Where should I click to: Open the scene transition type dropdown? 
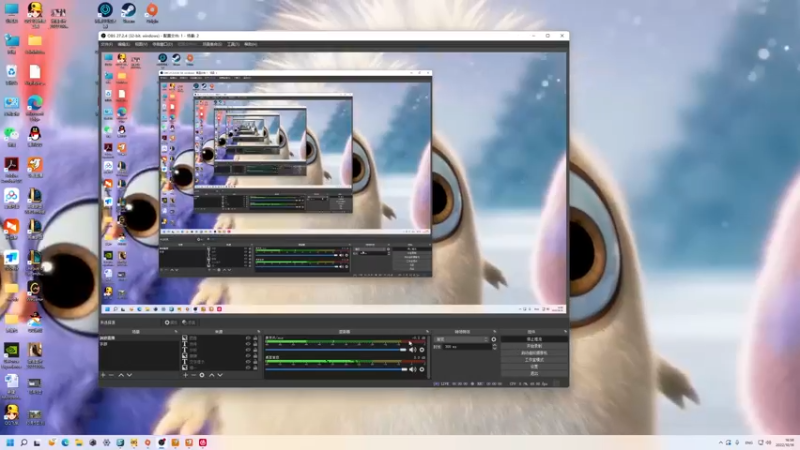(x=462, y=339)
